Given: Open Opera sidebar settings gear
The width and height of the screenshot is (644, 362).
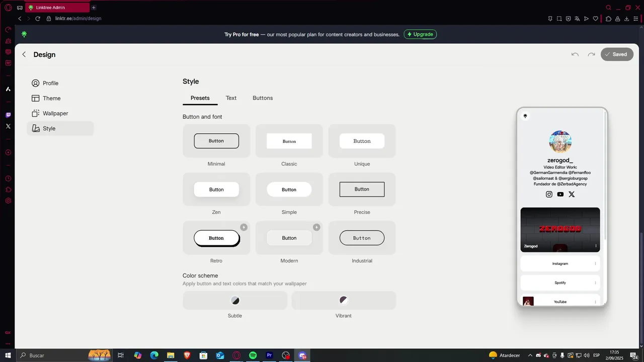Looking at the screenshot, I should tap(8, 201).
